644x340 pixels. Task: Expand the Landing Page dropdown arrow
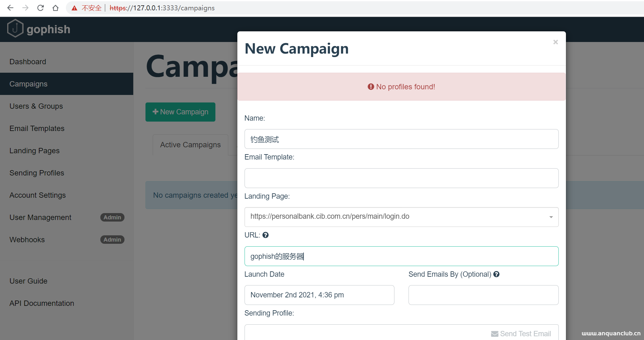click(551, 217)
